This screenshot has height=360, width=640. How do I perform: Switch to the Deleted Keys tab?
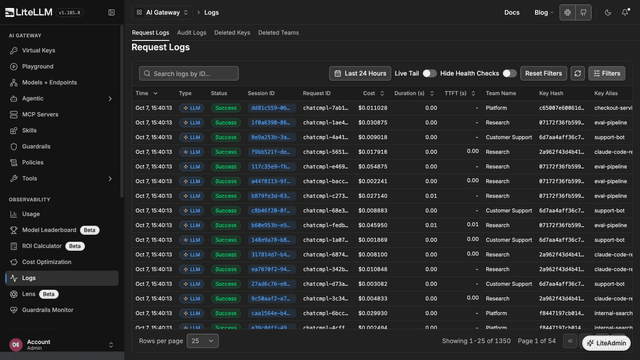(x=232, y=33)
